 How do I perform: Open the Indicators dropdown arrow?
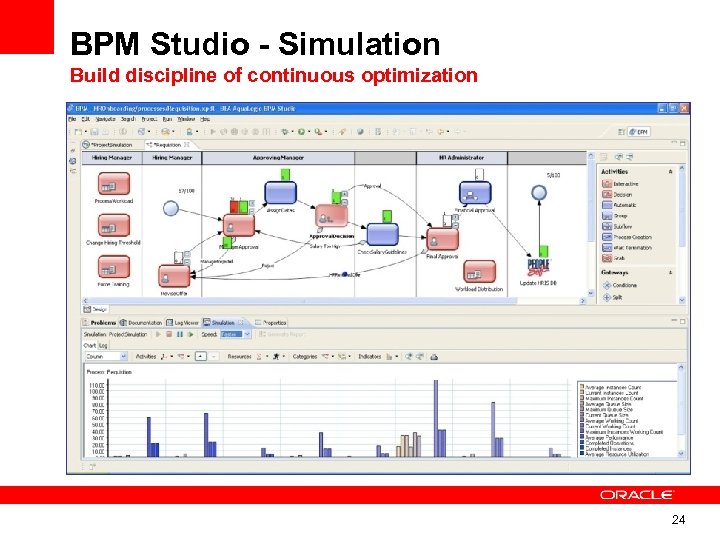coord(396,356)
